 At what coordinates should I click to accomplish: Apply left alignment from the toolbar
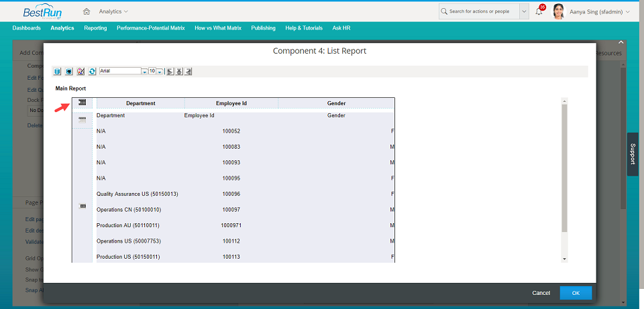tap(170, 72)
